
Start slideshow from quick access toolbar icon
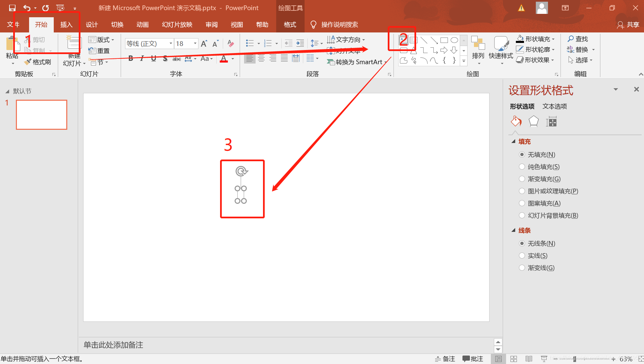(x=60, y=8)
